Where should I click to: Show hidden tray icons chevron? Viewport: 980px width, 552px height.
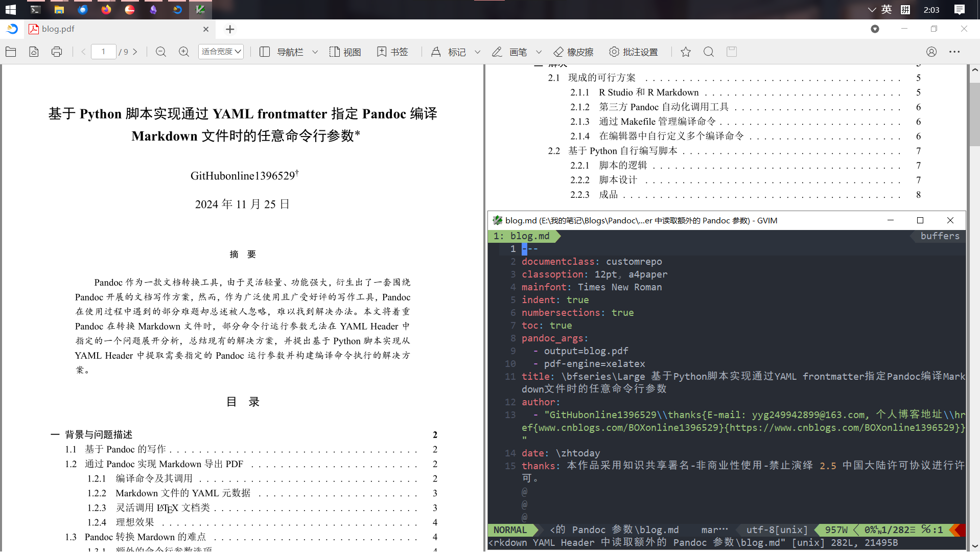click(872, 10)
